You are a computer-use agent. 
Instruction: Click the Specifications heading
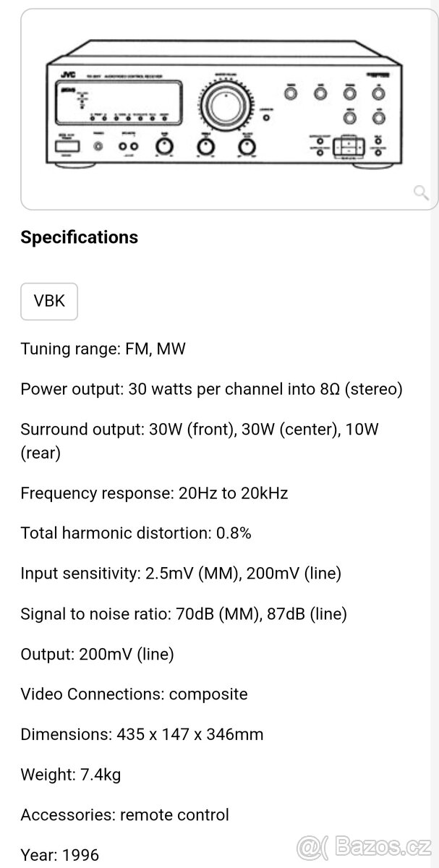(x=79, y=237)
